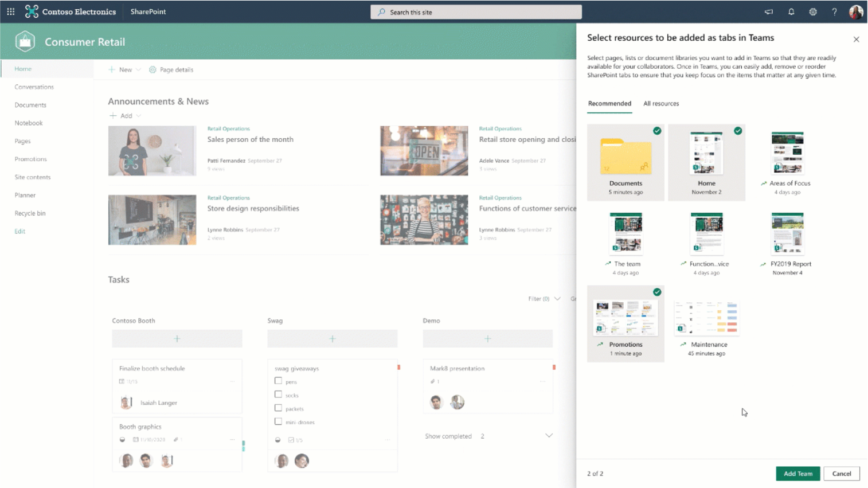Deselect the Promotions page tile

[x=625, y=323]
